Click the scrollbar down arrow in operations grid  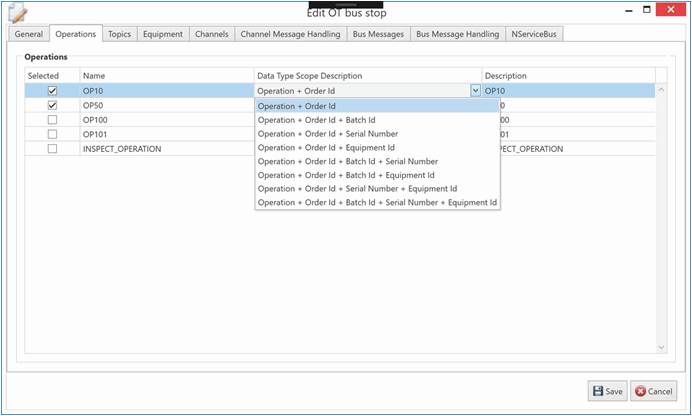click(x=661, y=346)
